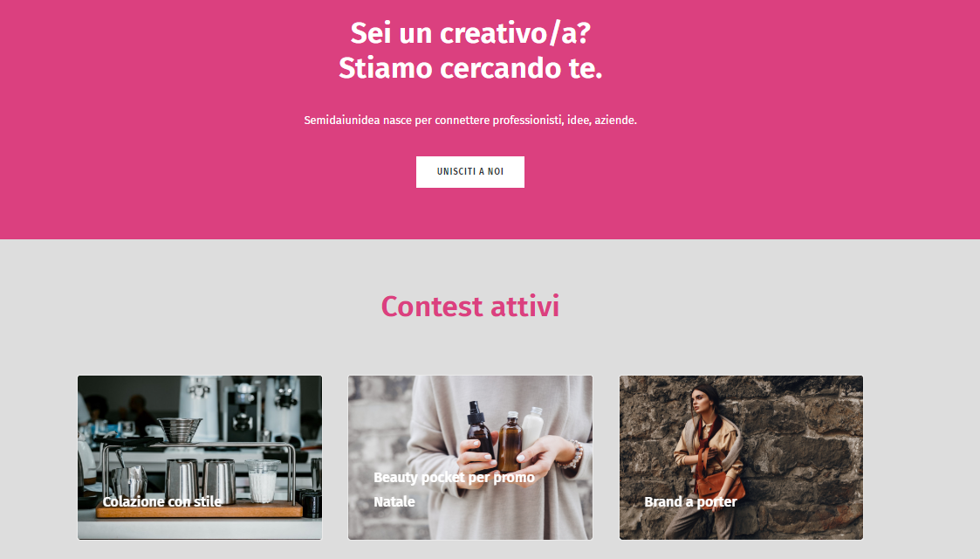
Task: Select the "Brand a porter" title text
Action: [x=690, y=501]
